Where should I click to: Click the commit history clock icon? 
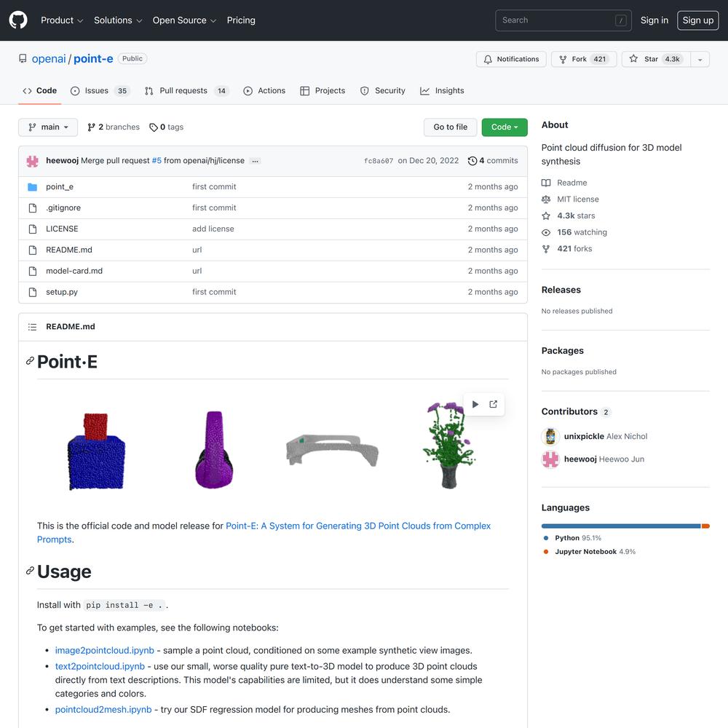click(x=472, y=161)
